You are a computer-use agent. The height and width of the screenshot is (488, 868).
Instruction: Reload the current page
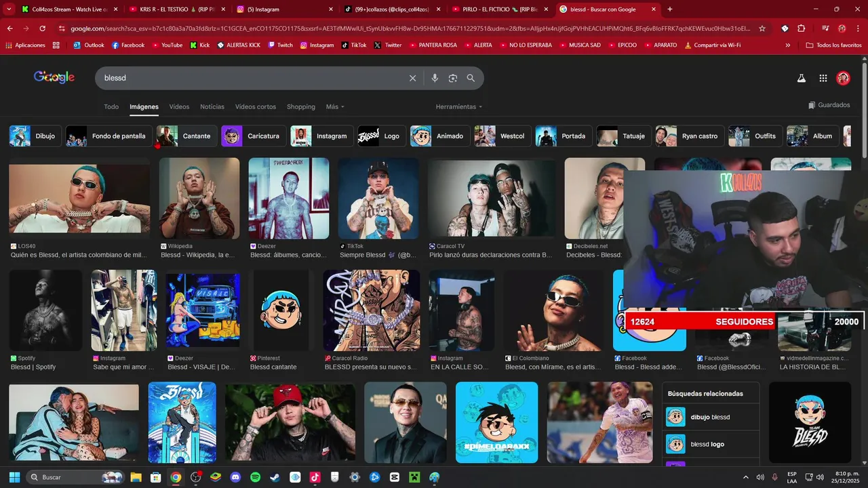coord(43,28)
